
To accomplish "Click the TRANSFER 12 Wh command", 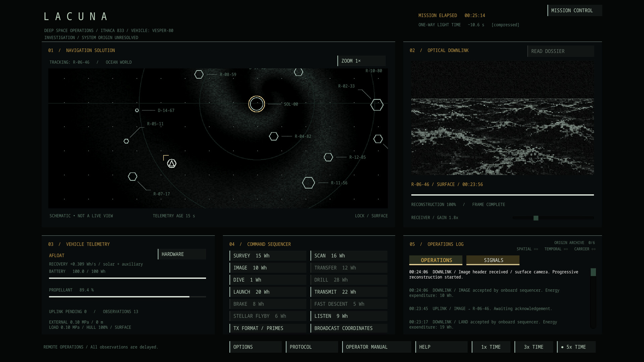I will [349, 268].
